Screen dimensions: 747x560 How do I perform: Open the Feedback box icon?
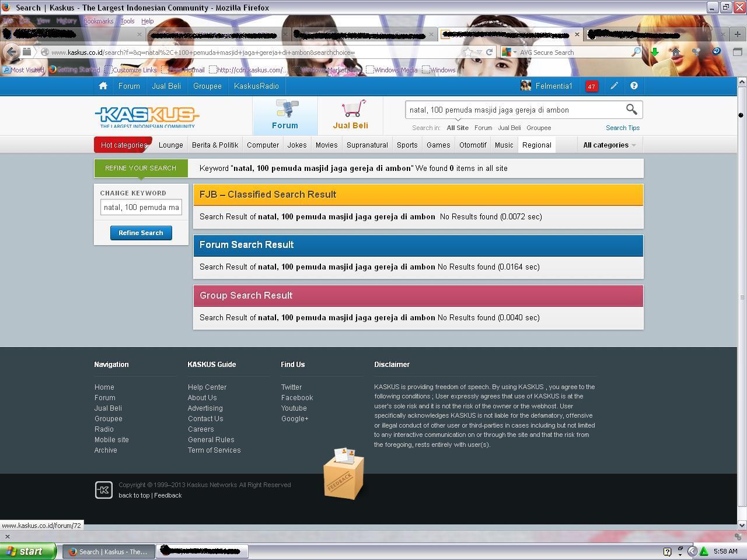(x=344, y=474)
